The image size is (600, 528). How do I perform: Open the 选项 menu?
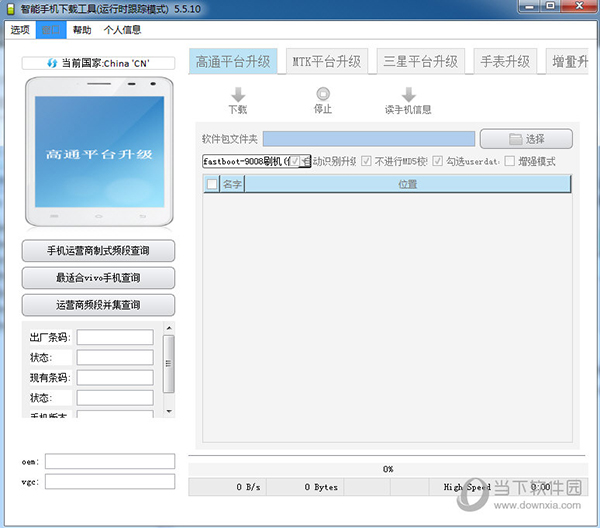tap(20, 30)
